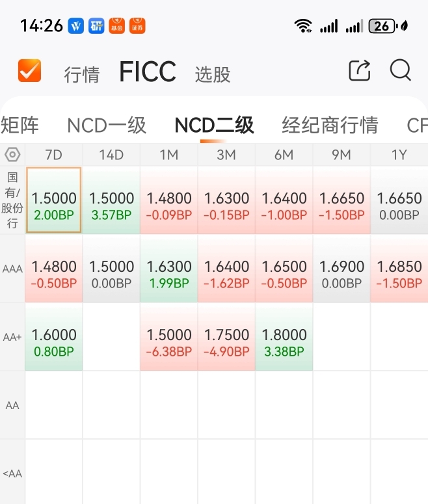Tap the blue W notification icon
The image size is (428, 504).
(75, 26)
